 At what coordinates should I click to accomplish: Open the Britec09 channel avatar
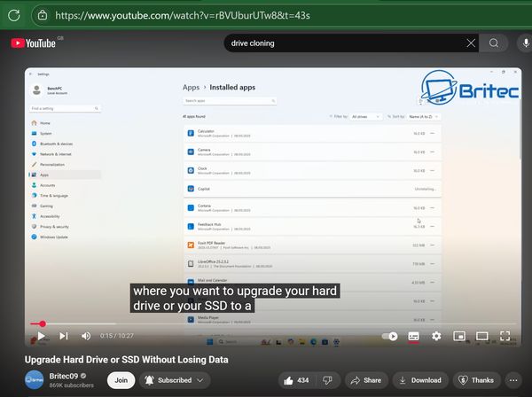35,380
